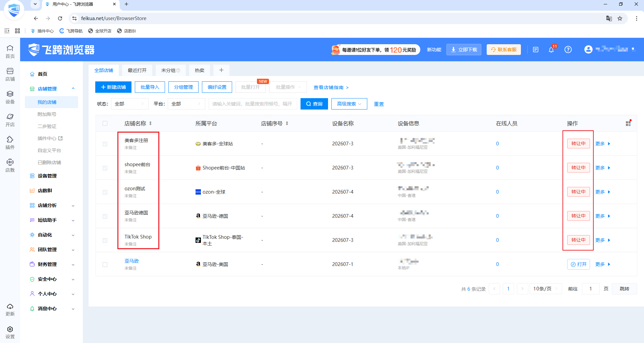This screenshot has width=644, height=343.
Task: Open the 平台 platform dropdown
Action: (x=186, y=104)
